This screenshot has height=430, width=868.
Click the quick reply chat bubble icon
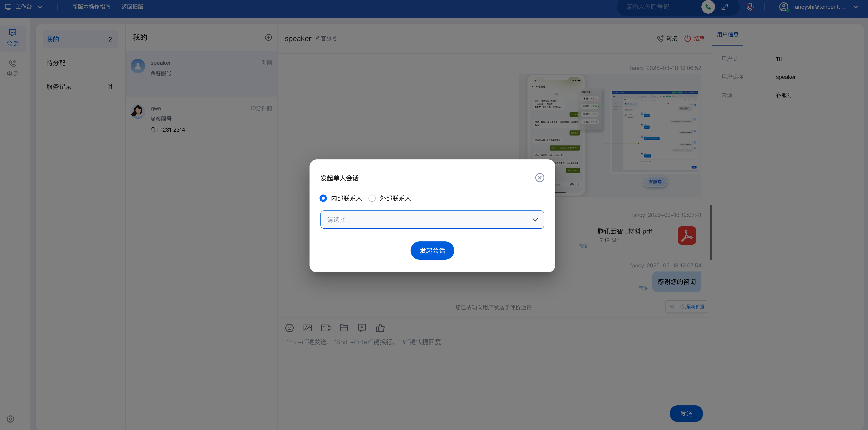pos(362,328)
